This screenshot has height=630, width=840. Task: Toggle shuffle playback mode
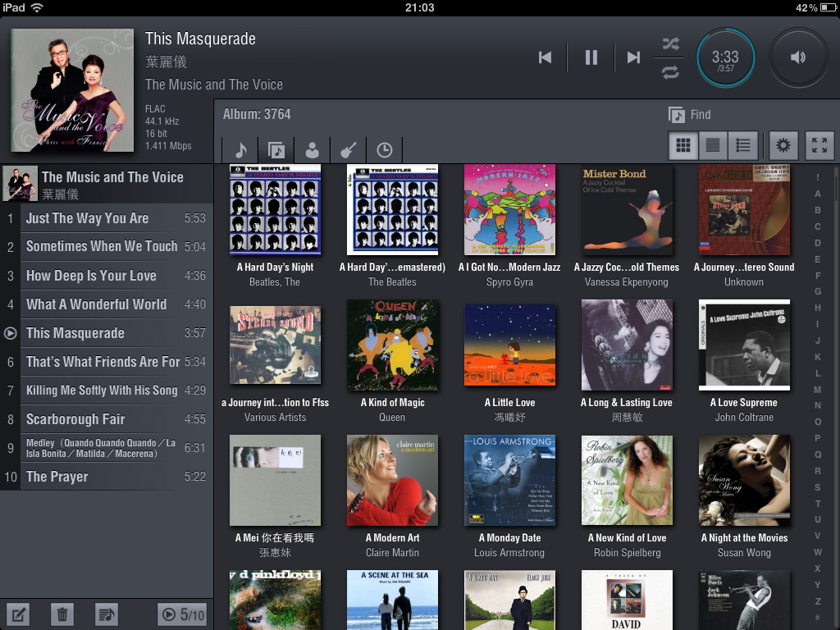point(670,44)
